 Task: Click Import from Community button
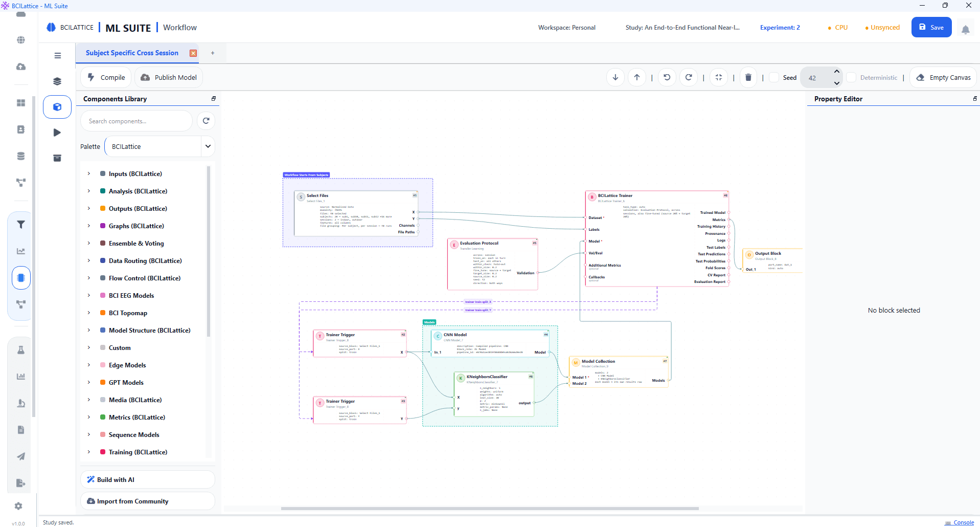147,501
